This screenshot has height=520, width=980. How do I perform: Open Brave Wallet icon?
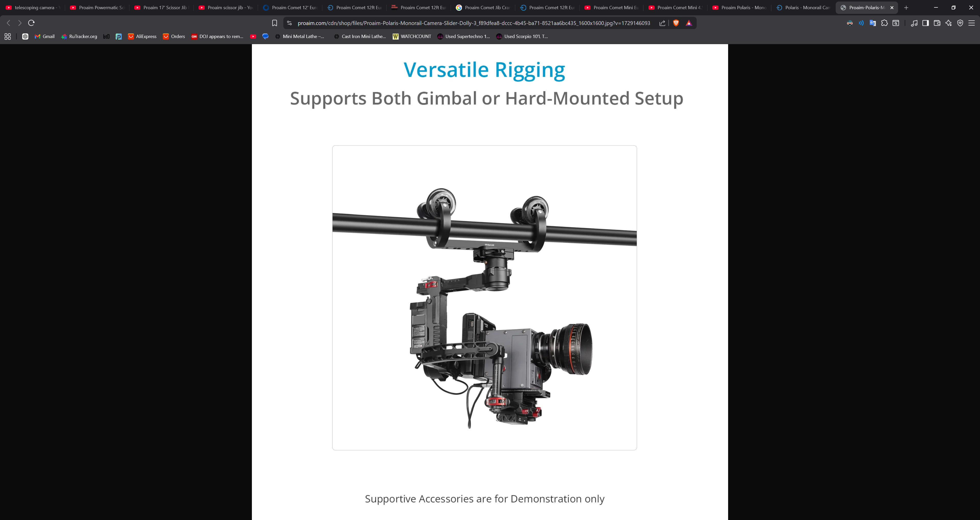937,23
